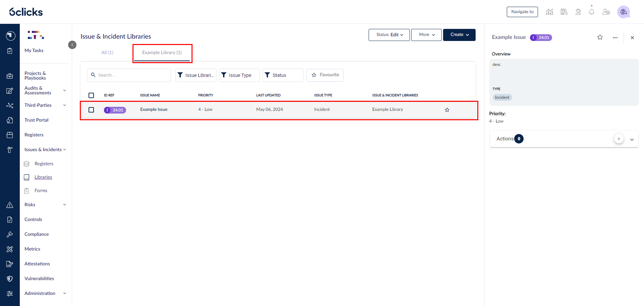The width and height of the screenshot is (644, 306).
Task: Click the Incident type tag in overview
Action: point(502,97)
